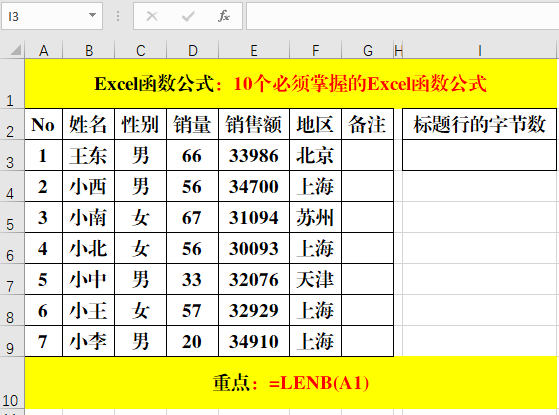Select row 1 header
Screen dimensions: 559x415
[12, 84]
